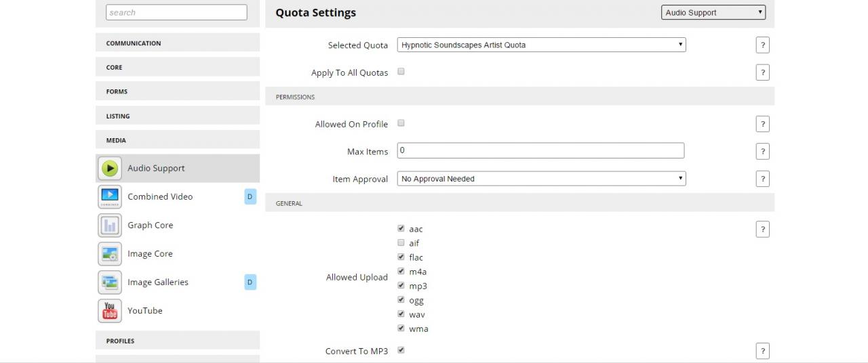
Task: Click into the Max Items input field
Action: 540,150
